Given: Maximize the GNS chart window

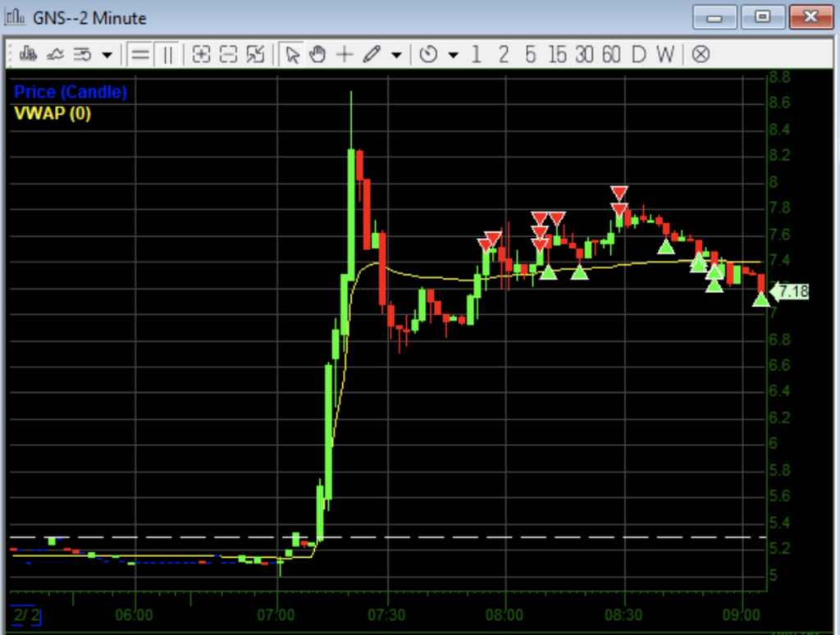Looking at the screenshot, I should (763, 18).
